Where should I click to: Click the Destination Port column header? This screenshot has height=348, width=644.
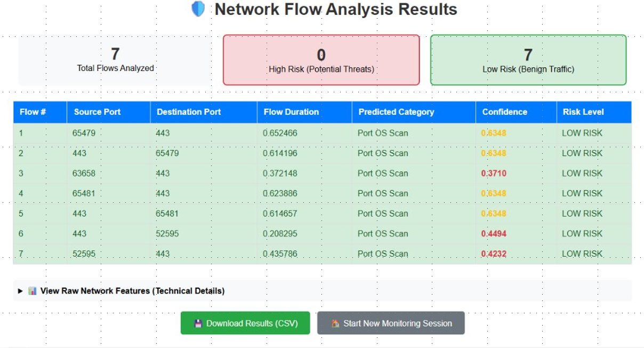(x=189, y=112)
